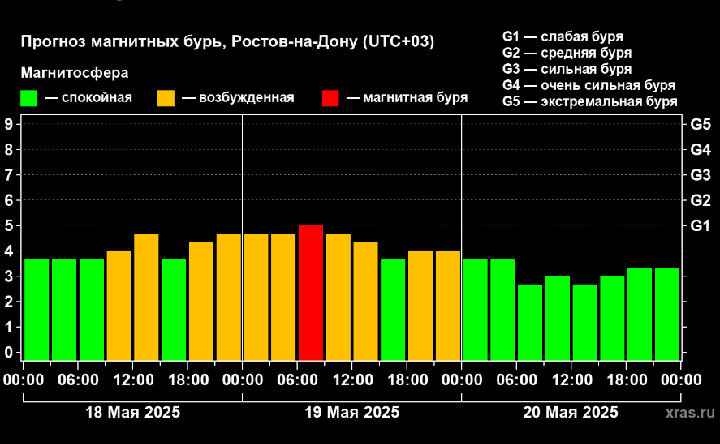
Task: Click the green calm legend swatch
Action: coord(29,98)
